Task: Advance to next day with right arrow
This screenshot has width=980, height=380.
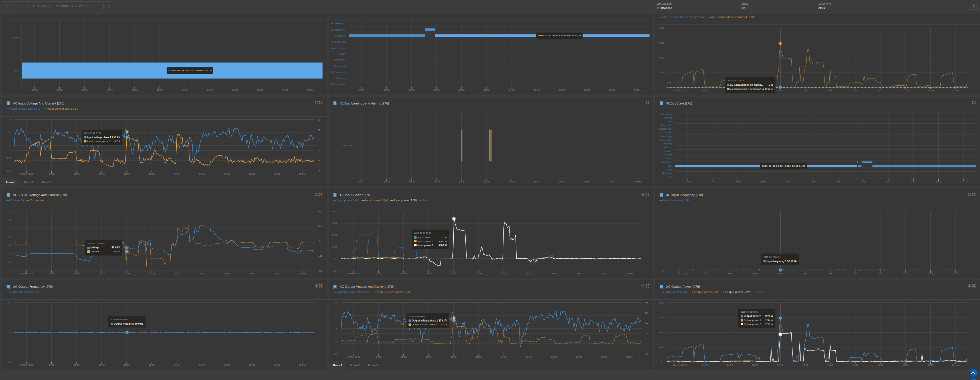Action: (x=109, y=6)
